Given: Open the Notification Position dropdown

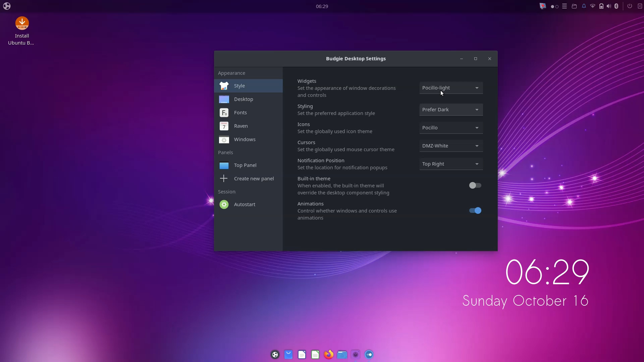Looking at the screenshot, I should [451, 164].
